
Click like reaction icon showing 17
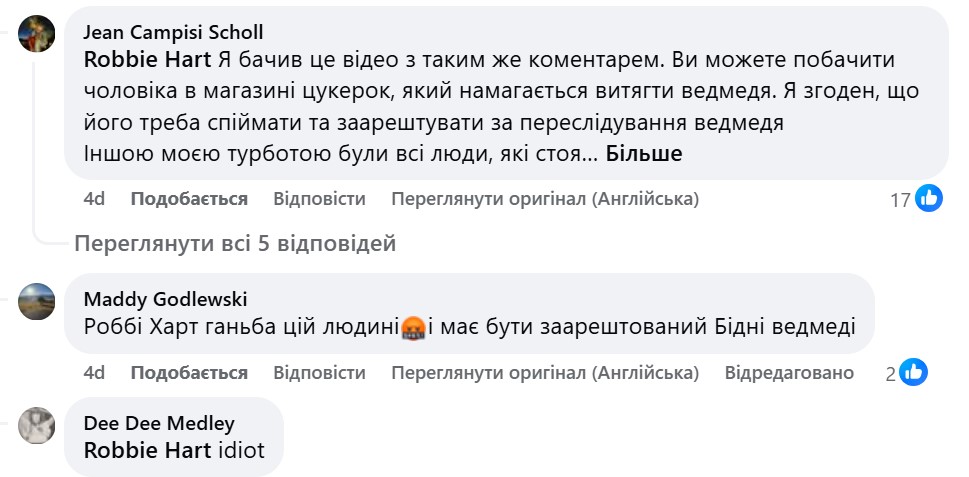pyautogui.click(x=929, y=199)
